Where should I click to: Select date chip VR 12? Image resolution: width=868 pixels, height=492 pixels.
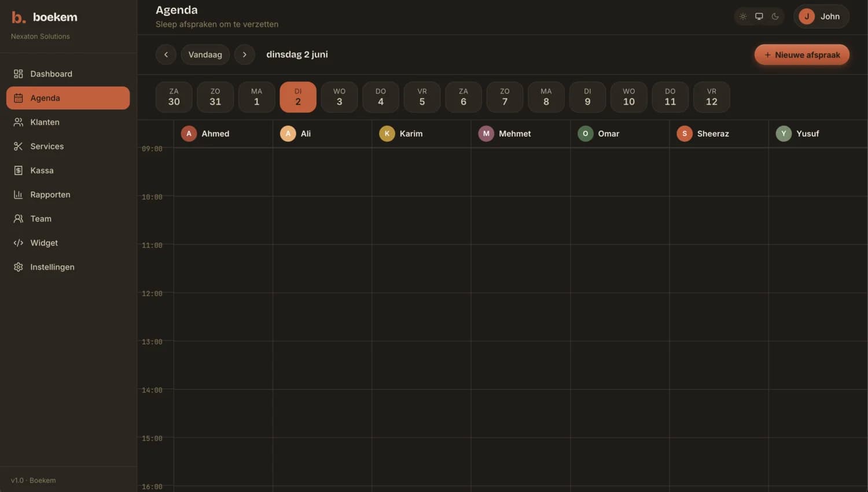712,97
